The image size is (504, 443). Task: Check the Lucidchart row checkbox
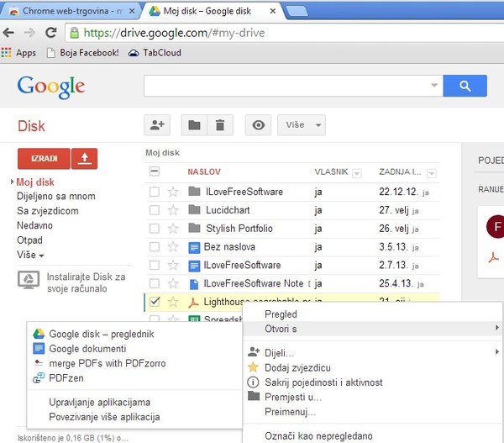pyautogui.click(x=155, y=210)
